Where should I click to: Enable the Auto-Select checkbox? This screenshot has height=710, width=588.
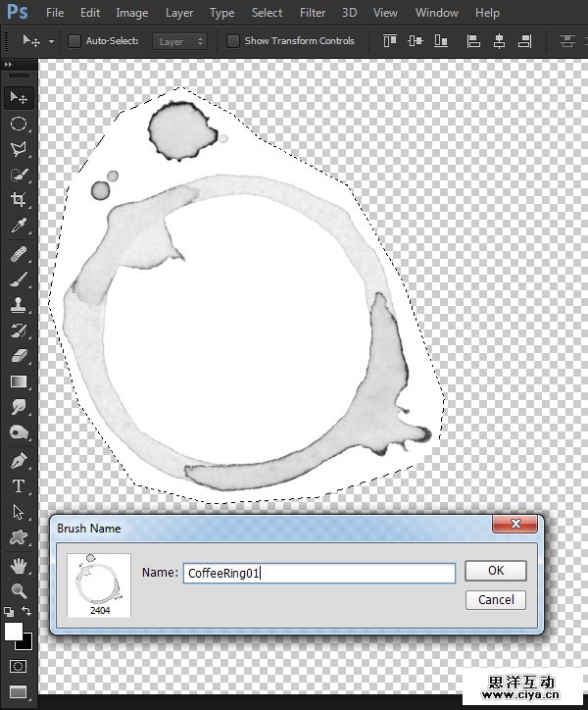(74, 41)
